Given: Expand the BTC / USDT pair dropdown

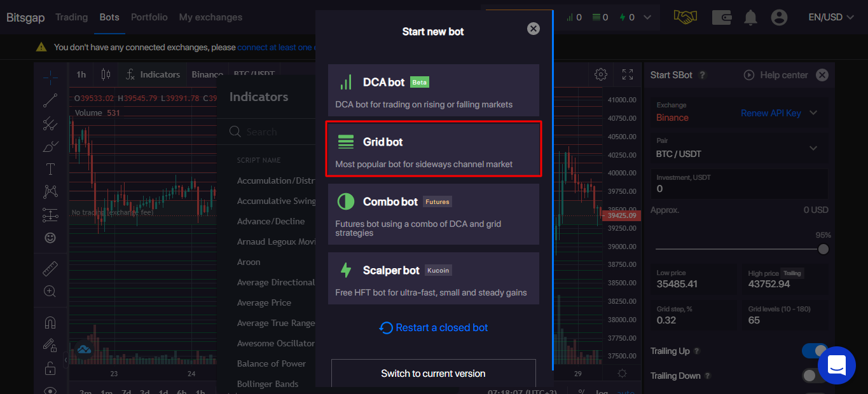Looking at the screenshot, I should [x=813, y=148].
